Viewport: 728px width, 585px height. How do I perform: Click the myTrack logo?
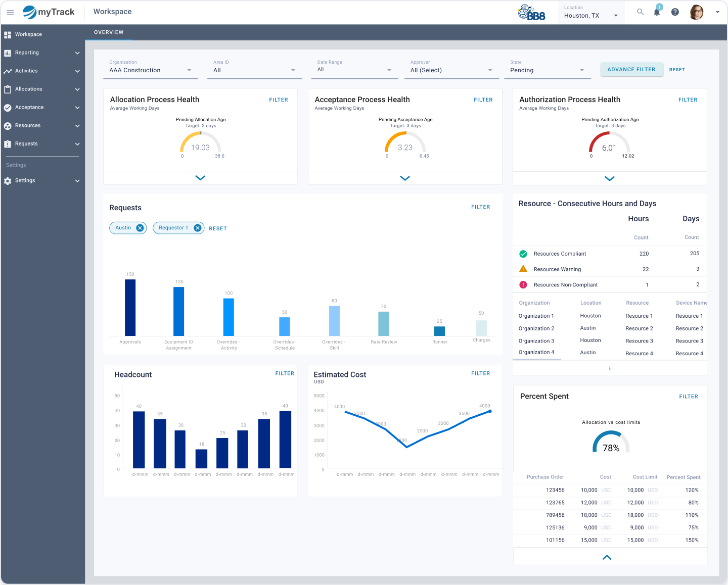pos(49,12)
